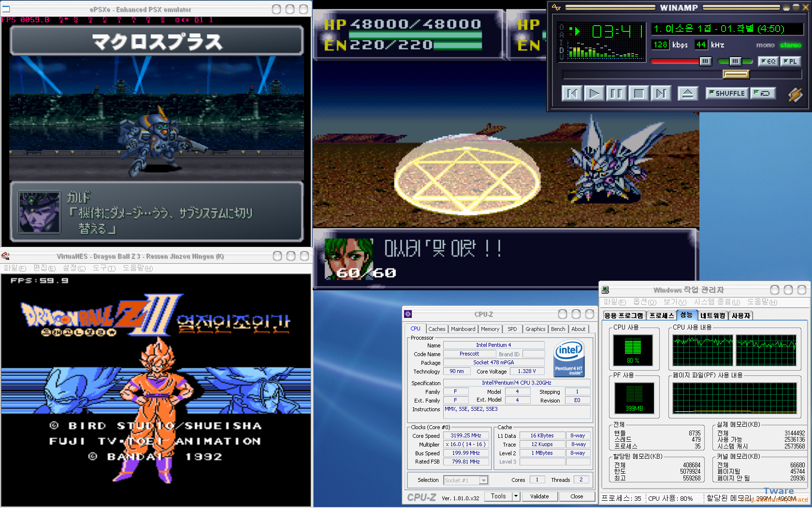Image resolution: width=812 pixels, height=508 pixels.
Task: Expand CPU-Z Tools dropdown arrow
Action: coord(516,496)
